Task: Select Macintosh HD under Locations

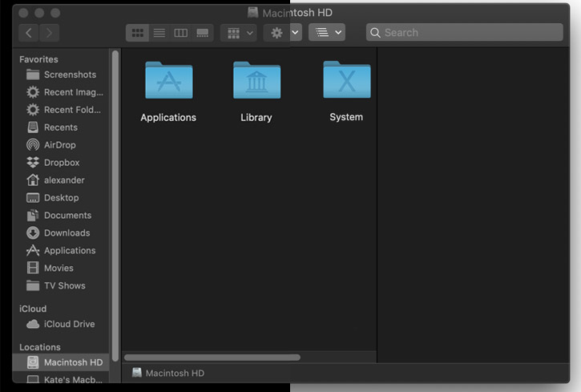Action: pyautogui.click(x=62, y=362)
